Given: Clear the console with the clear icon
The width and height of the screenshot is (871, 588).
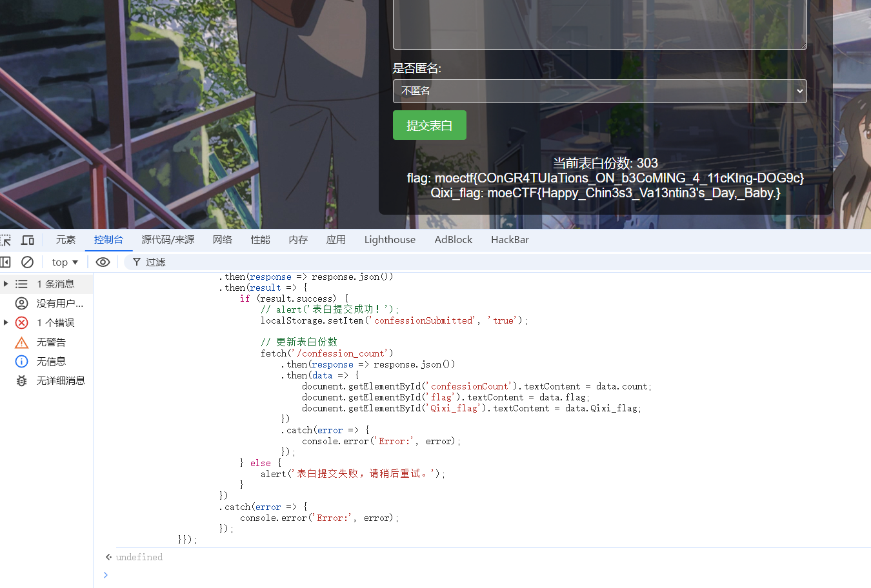Looking at the screenshot, I should 27,262.
